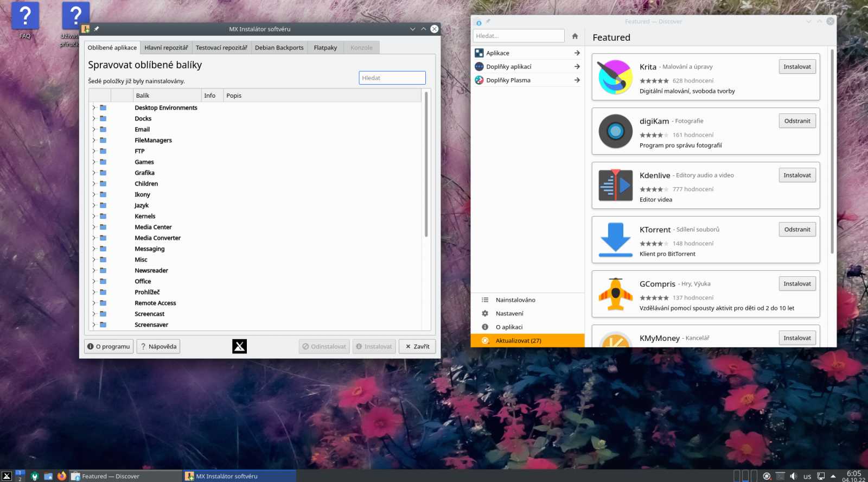Click the Zavřít button in MX Installer
The image size is (868, 482).
[x=417, y=346]
